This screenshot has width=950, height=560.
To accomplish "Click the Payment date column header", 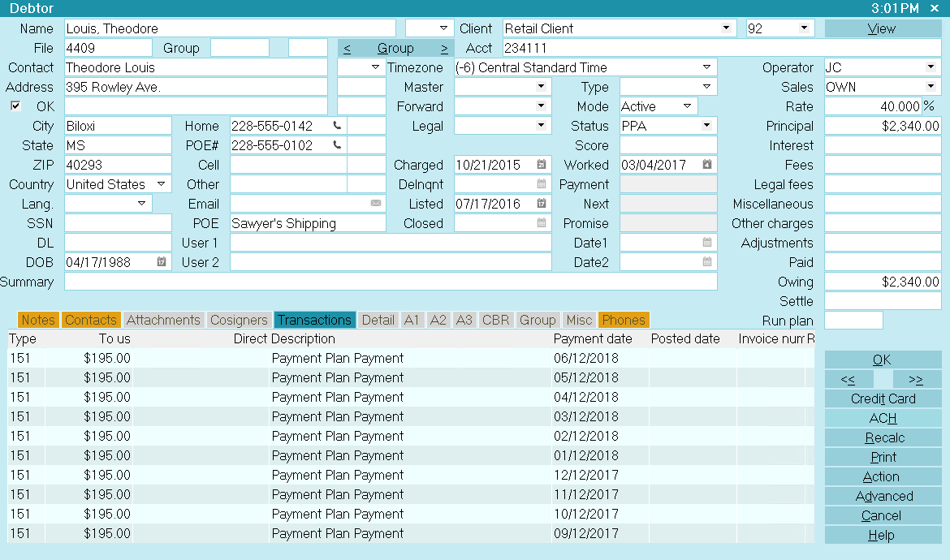I will coord(593,338).
